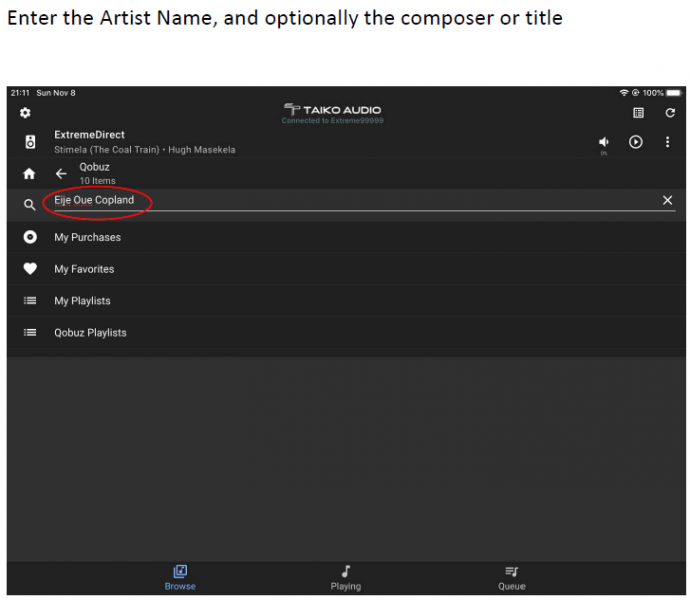Open My Purchases
This screenshot has height=600, width=690.
346,237
